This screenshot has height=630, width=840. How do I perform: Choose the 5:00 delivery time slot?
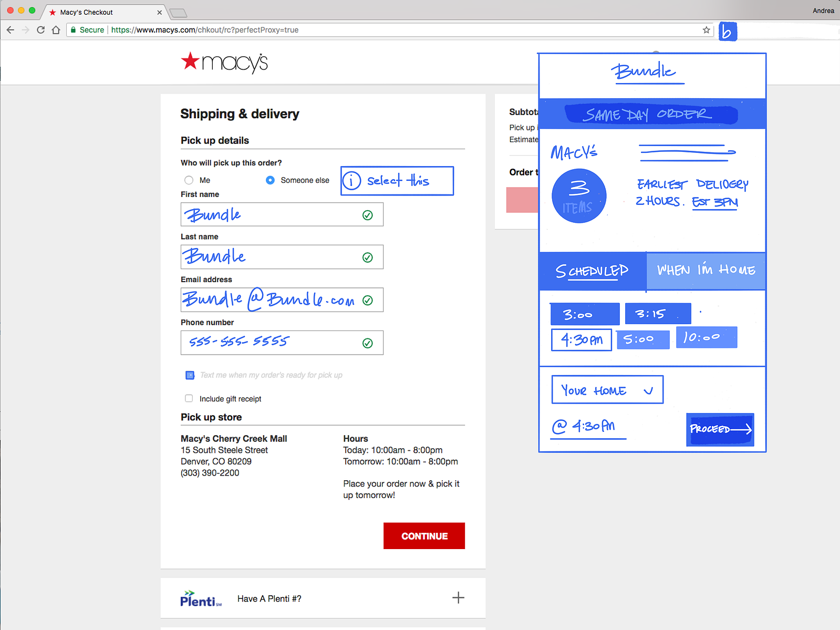(643, 339)
